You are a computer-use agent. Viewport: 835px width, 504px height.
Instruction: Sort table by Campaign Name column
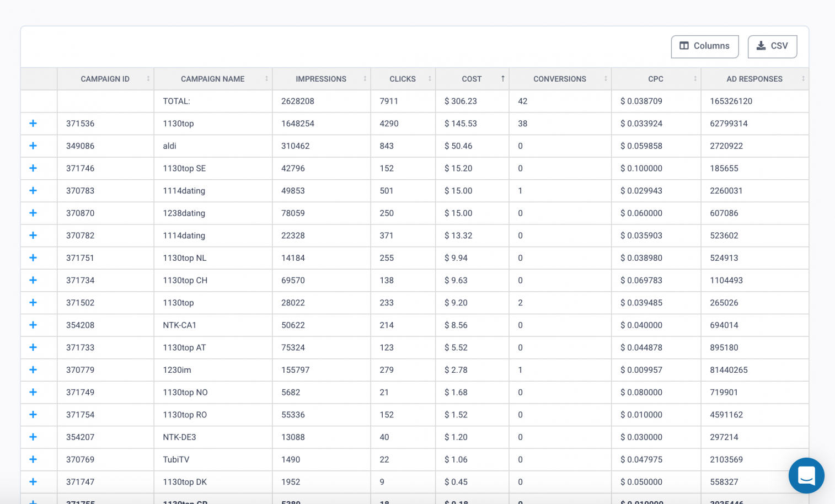pos(213,79)
